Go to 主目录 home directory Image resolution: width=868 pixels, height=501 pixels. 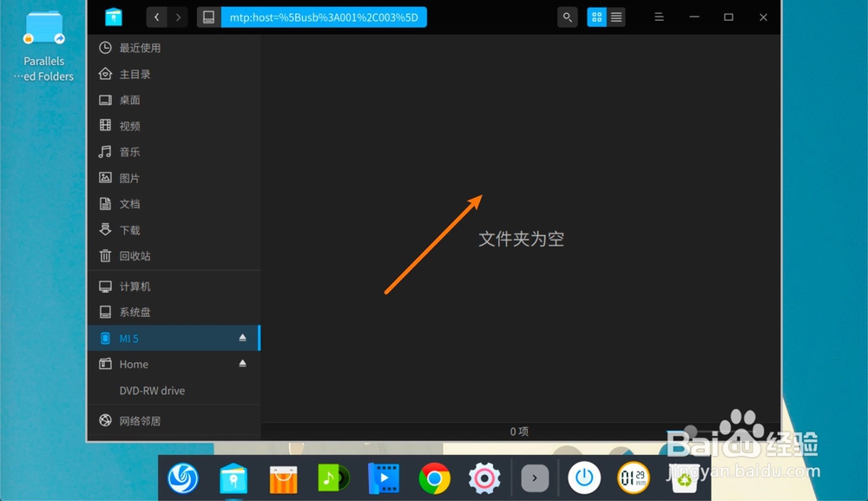(174, 74)
